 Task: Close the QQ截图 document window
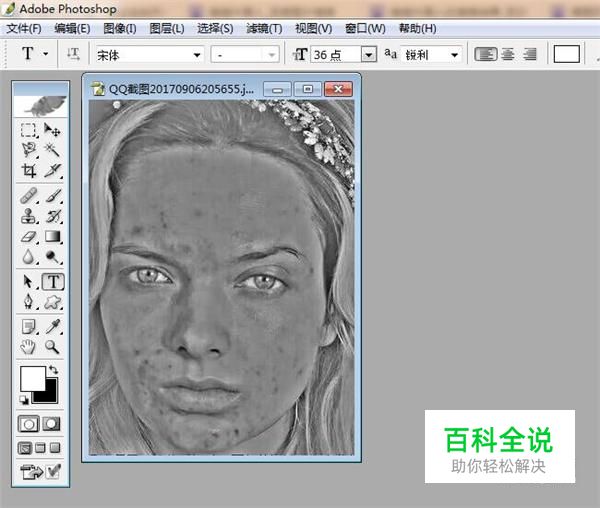338,89
